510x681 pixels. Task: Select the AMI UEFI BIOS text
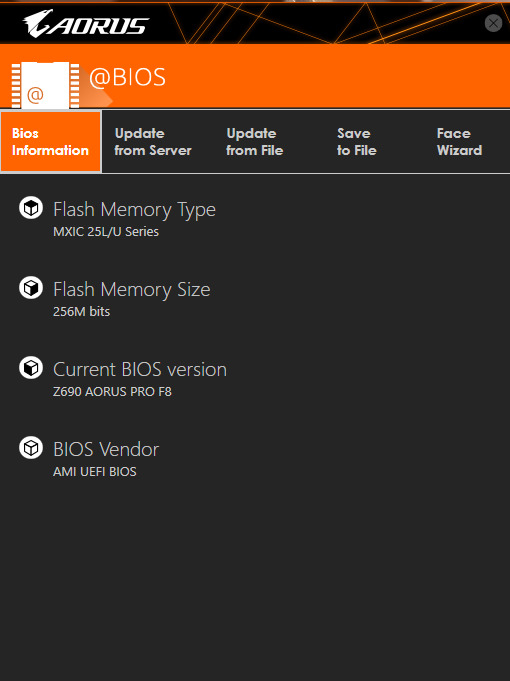pos(95,471)
